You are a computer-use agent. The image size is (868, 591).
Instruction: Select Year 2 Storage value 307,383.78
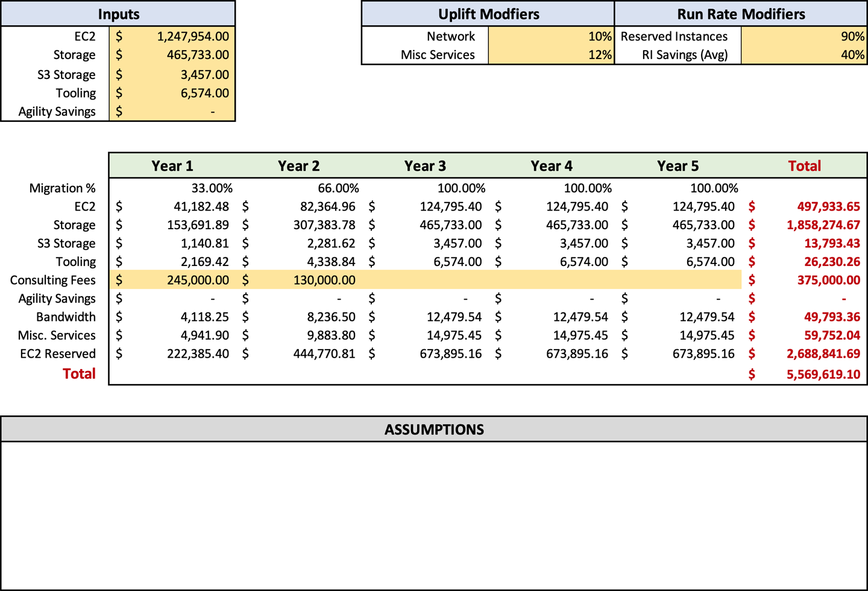click(324, 225)
